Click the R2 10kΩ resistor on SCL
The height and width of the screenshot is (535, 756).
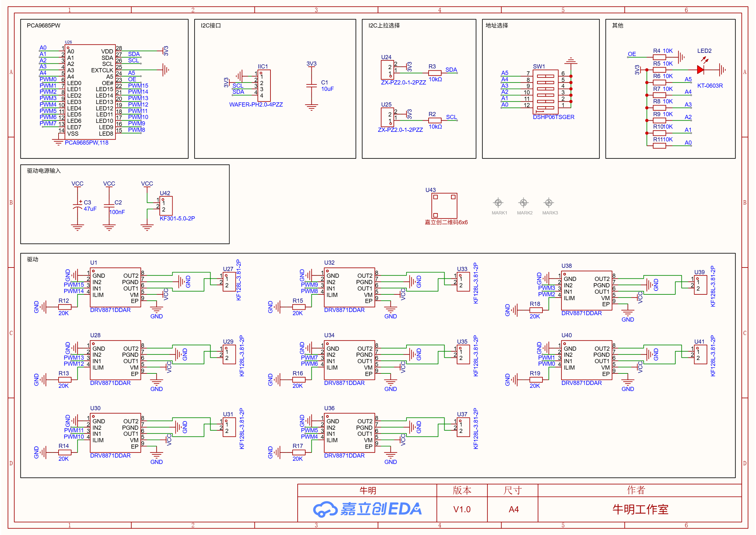click(435, 120)
